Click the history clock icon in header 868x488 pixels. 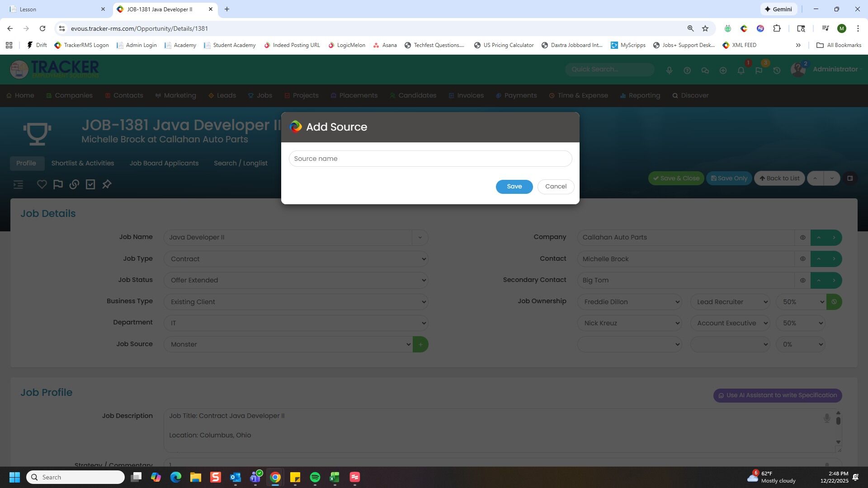[x=777, y=70]
